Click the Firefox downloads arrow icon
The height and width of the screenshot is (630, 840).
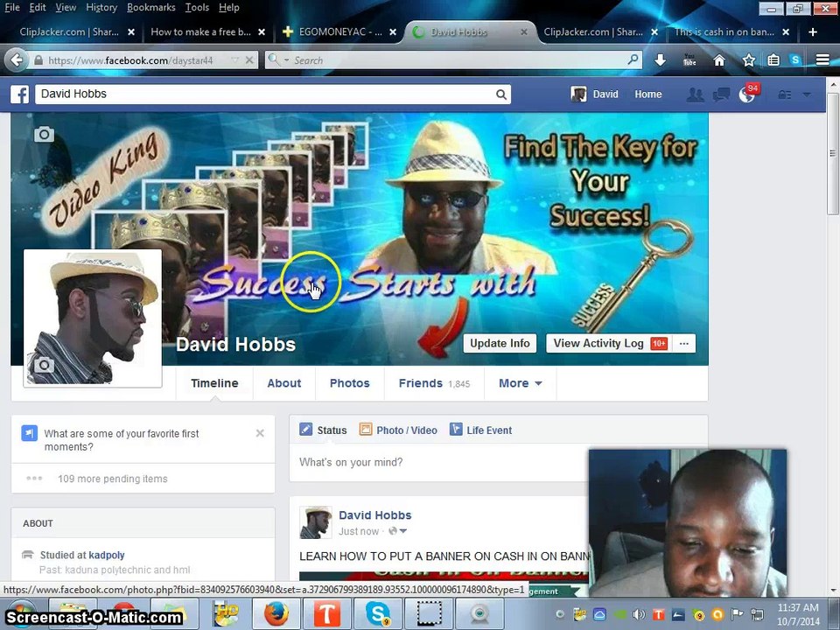tap(660, 60)
